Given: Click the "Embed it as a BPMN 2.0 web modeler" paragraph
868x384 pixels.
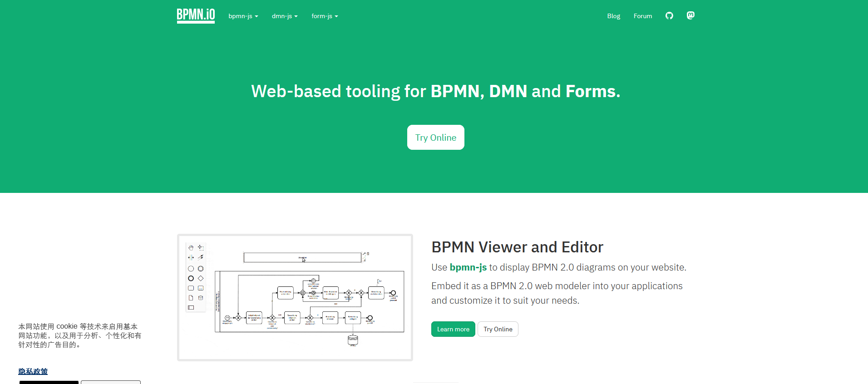Looking at the screenshot, I should tap(557, 293).
